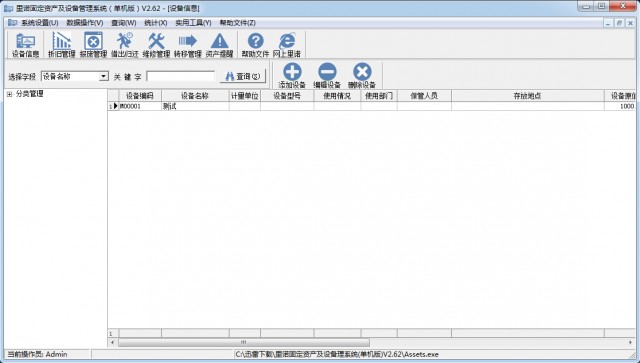Click the 计量单位 column header
Screen dimensions: 640x363
point(244,96)
